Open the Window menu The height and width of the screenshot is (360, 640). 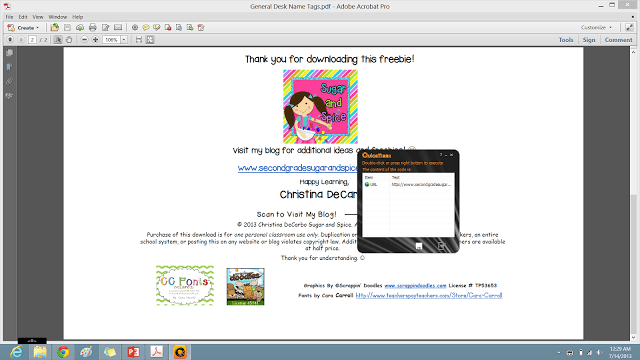tap(58, 17)
